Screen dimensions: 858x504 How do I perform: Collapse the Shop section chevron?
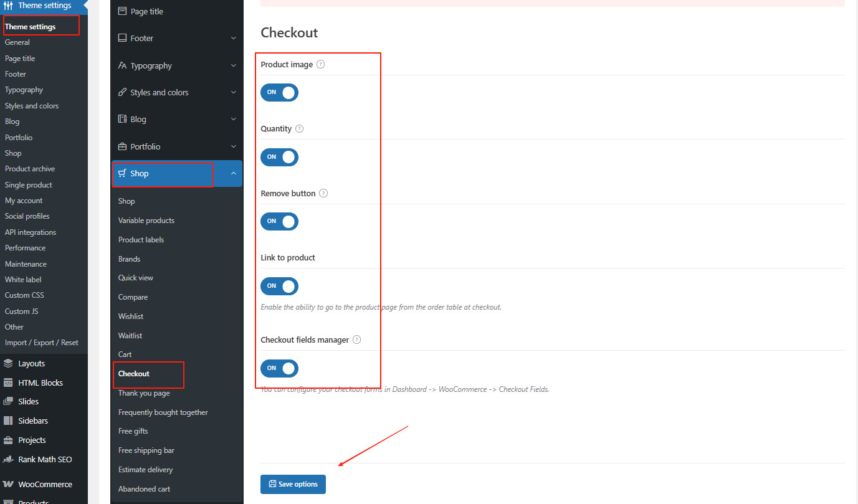tap(234, 174)
